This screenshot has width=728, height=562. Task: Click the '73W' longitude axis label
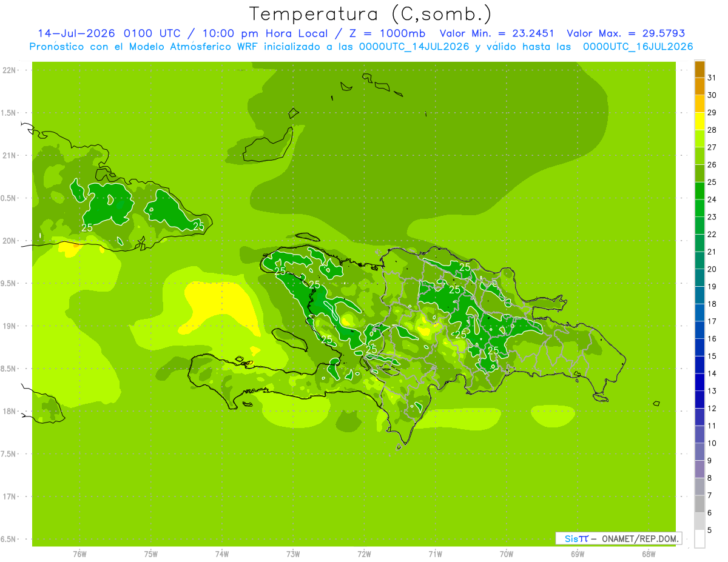pos(293,554)
